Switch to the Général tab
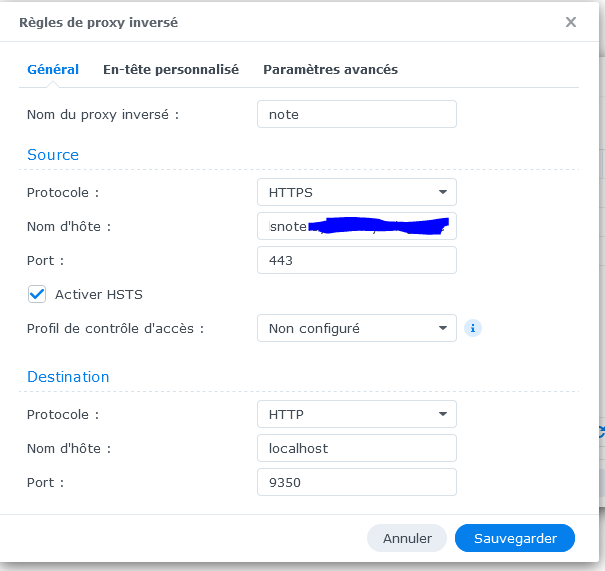Viewport: 605px width, 571px height. 53,70
